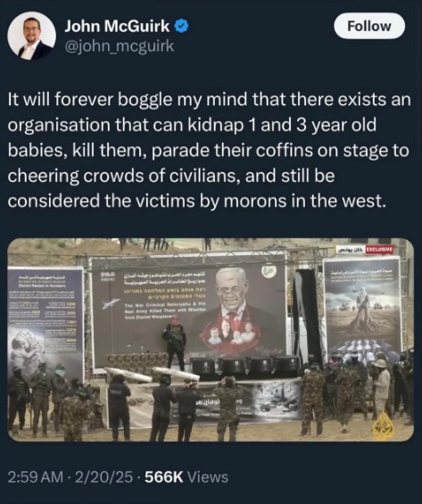Click the tweet text body

click(x=210, y=150)
